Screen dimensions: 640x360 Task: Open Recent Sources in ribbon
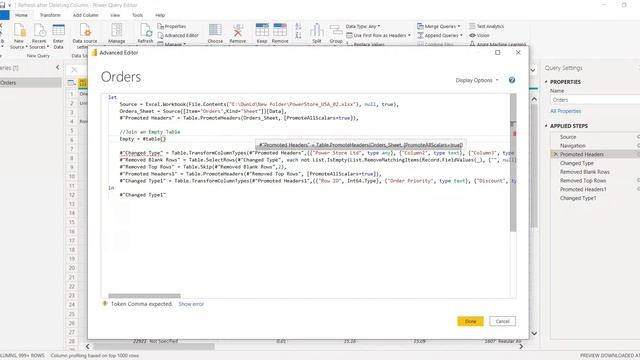coord(40,36)
